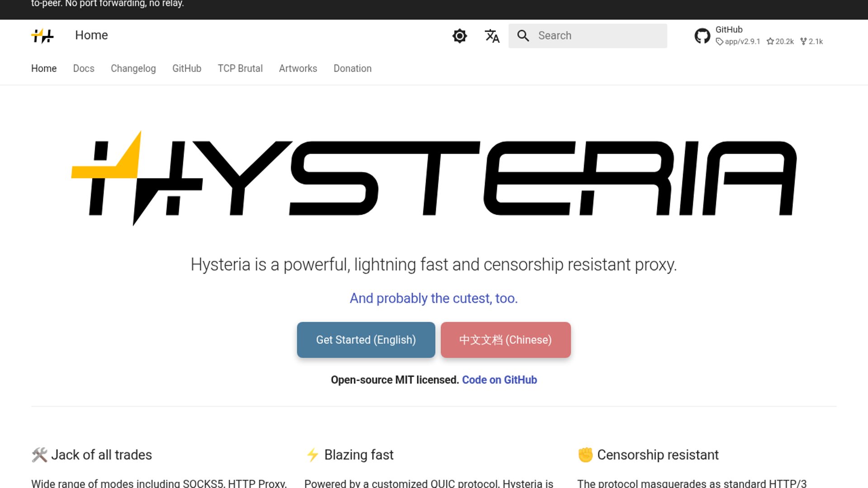Click the hammer-and-wrench icon by Jack of all trades

[x=39, y=455]
